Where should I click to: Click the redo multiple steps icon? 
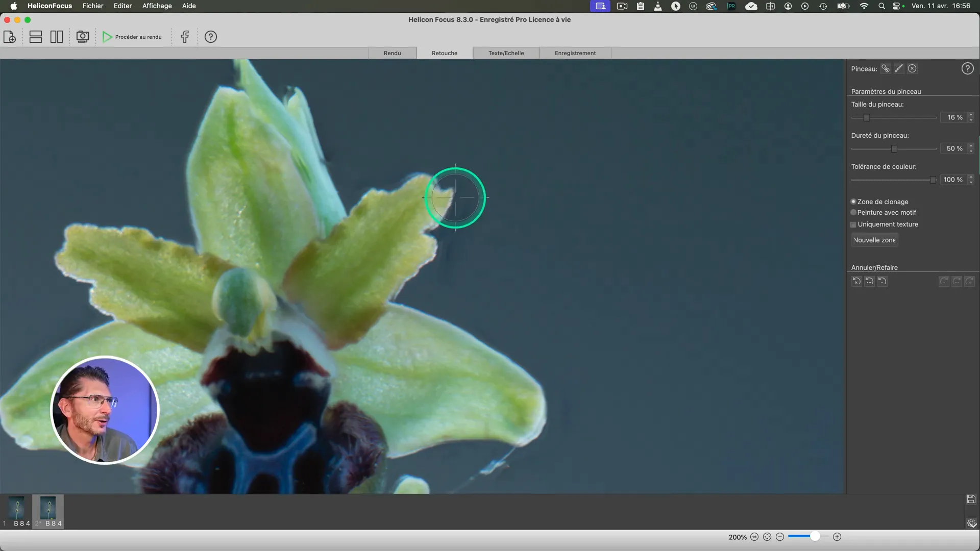click(957, 281)
